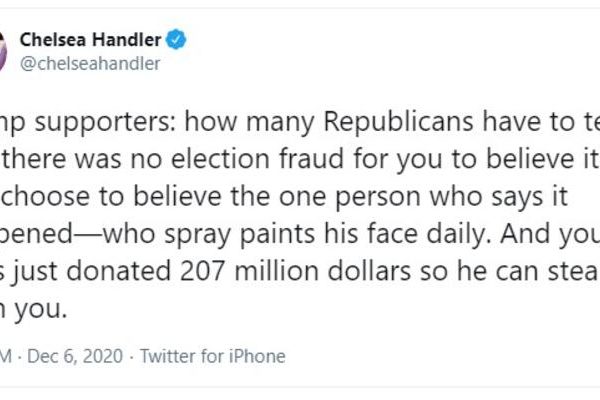Open the @chelseahandler handle link
Viewport: 600px width, 400px height.
point(90,63)
